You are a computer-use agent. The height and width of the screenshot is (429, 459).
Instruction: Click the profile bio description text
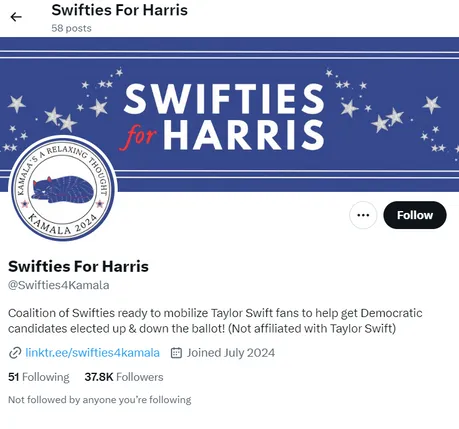(x=215, y=321)
